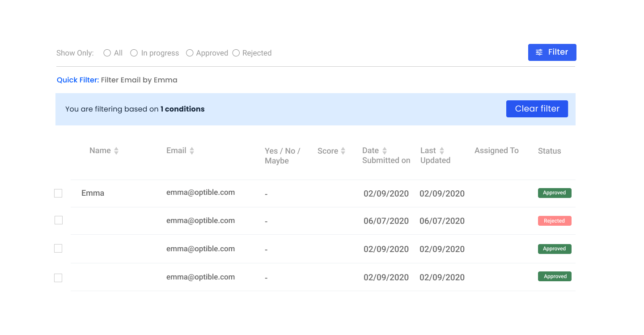Open the Filter button with sliders icon
Image resolution: width=644 pixels, height=335 pixels.
coord(552,52)
